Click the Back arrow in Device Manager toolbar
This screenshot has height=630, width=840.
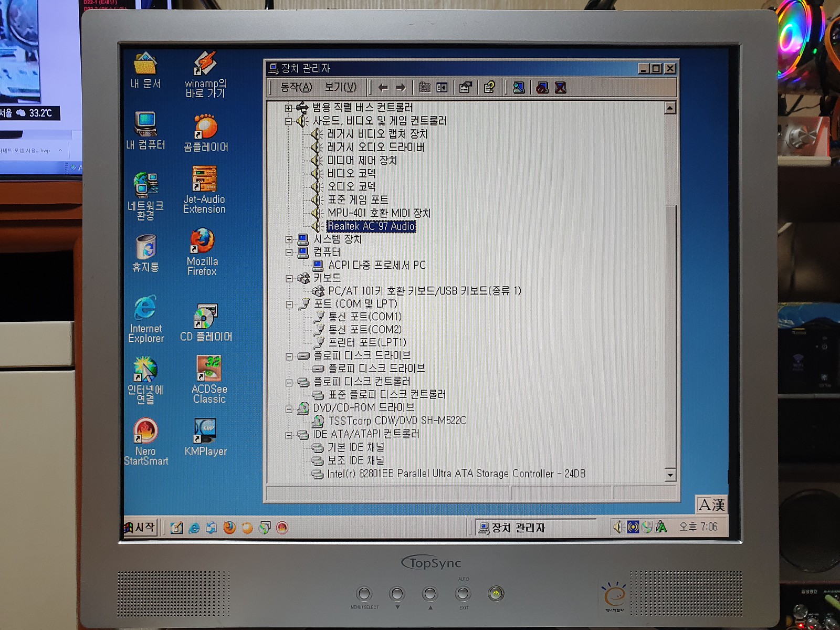pos(383,88)
